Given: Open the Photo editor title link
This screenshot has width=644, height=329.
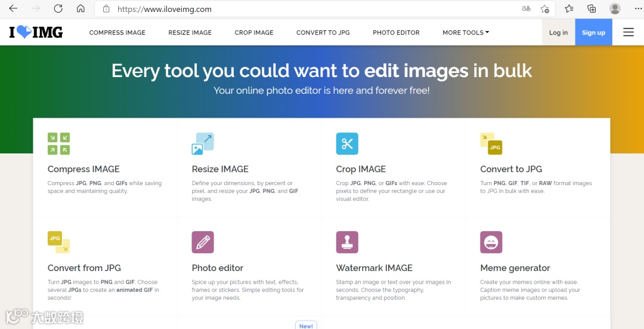Looking at the screenshot, I should [218, 267].
